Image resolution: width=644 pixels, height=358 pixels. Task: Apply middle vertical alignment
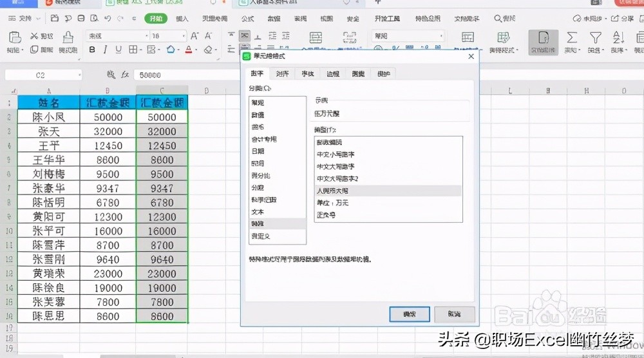pyautogui.click(x=245, y=36)
